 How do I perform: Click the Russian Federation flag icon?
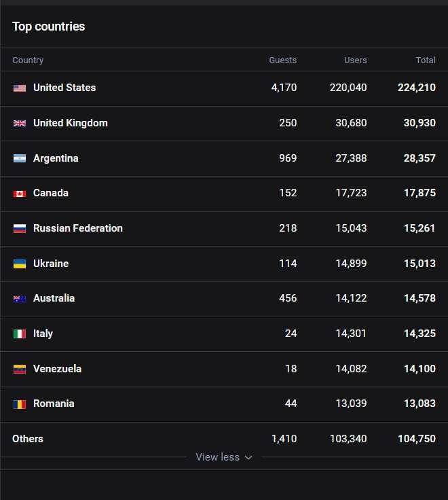(x=20, y=229)
